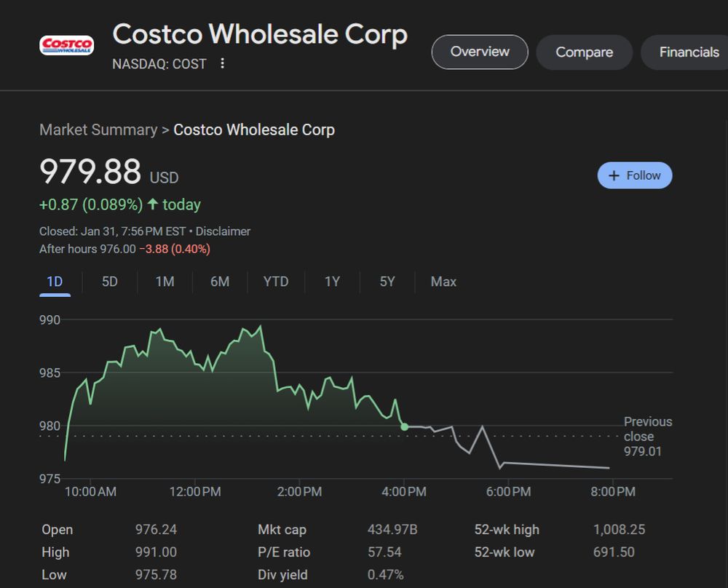Click the 979.88 price value
728x588 pixels.
pos(90,171)
